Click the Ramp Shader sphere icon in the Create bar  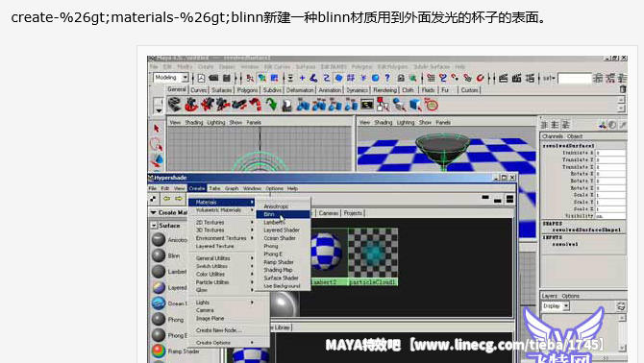[x=159, y=351]
